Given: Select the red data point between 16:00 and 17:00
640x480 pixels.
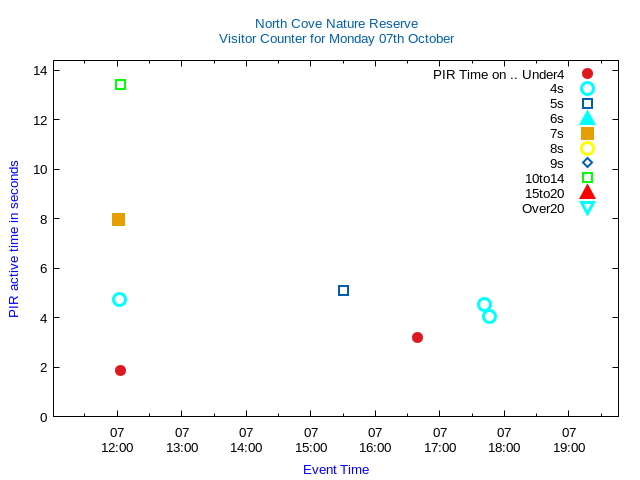Looking at the screenshot, I should (417, 337).
